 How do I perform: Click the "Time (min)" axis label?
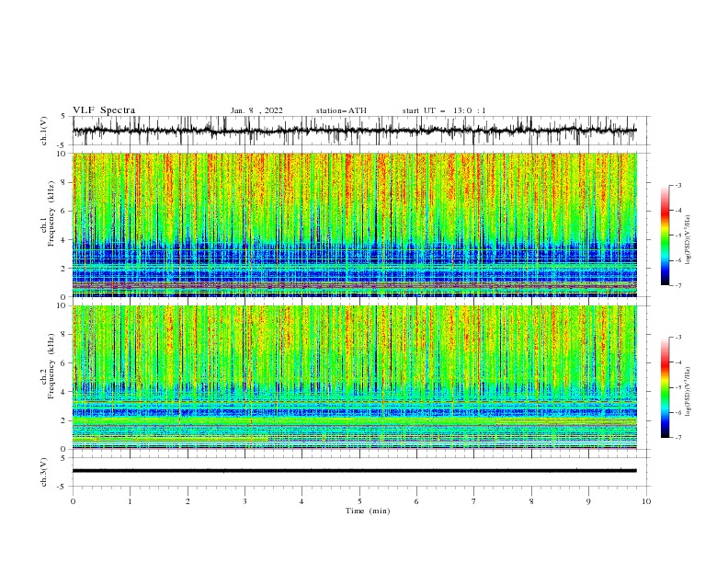368,511
